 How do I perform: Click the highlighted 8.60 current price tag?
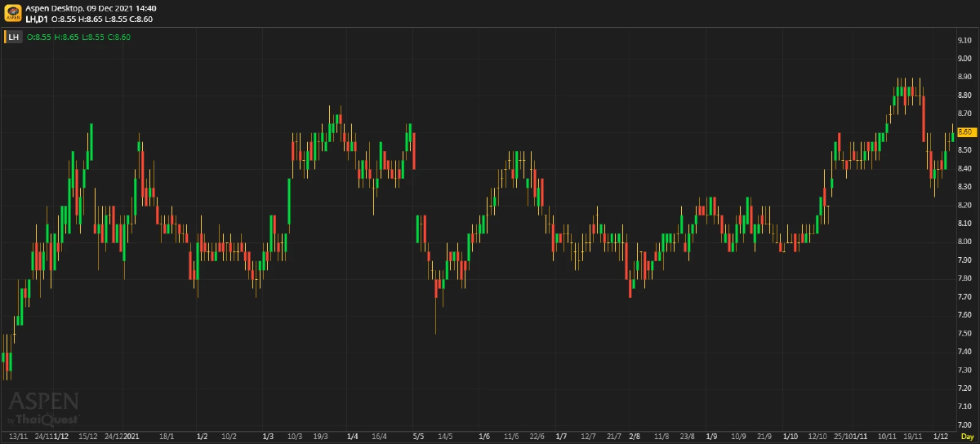point(966,131)
